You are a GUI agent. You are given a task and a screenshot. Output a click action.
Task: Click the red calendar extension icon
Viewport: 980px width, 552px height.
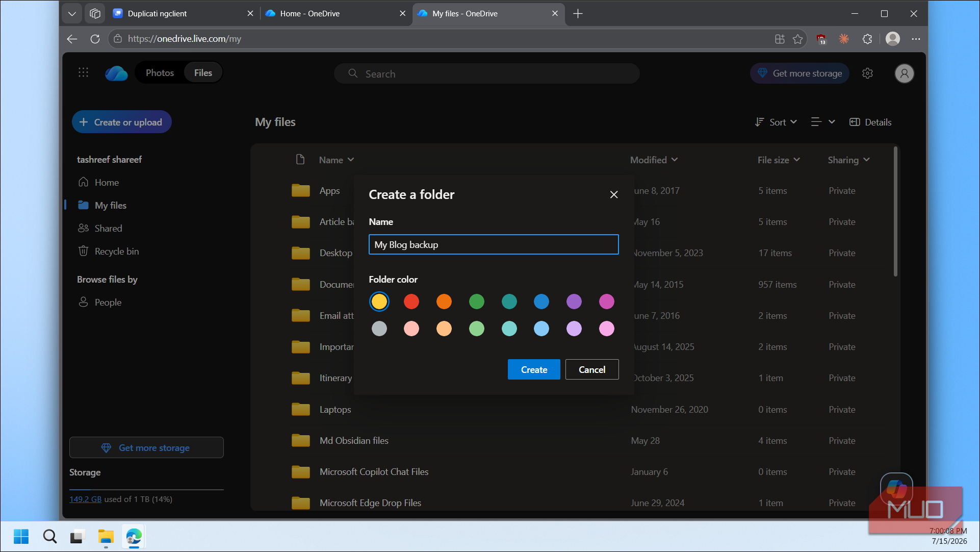[821, 39]
